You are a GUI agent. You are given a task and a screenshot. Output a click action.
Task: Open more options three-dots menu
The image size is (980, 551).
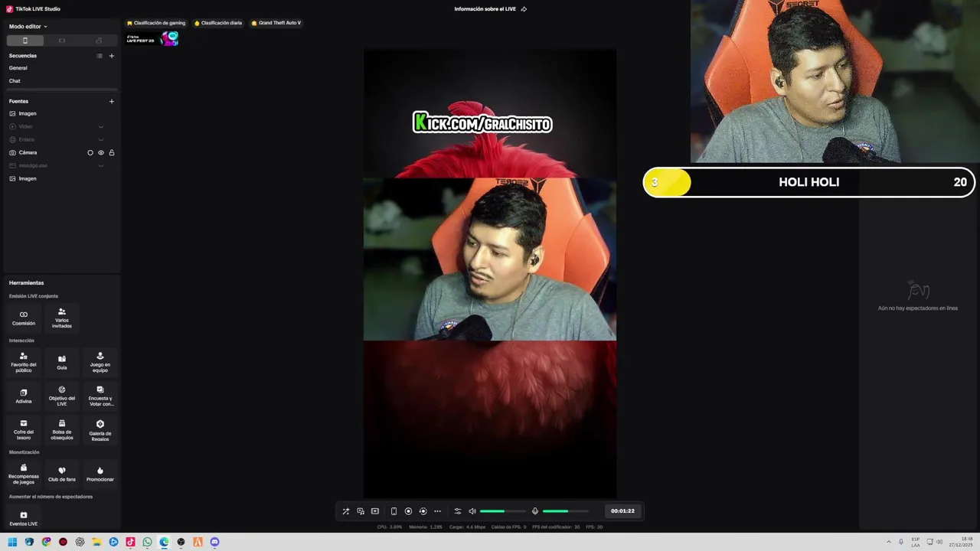click(437, 511)
